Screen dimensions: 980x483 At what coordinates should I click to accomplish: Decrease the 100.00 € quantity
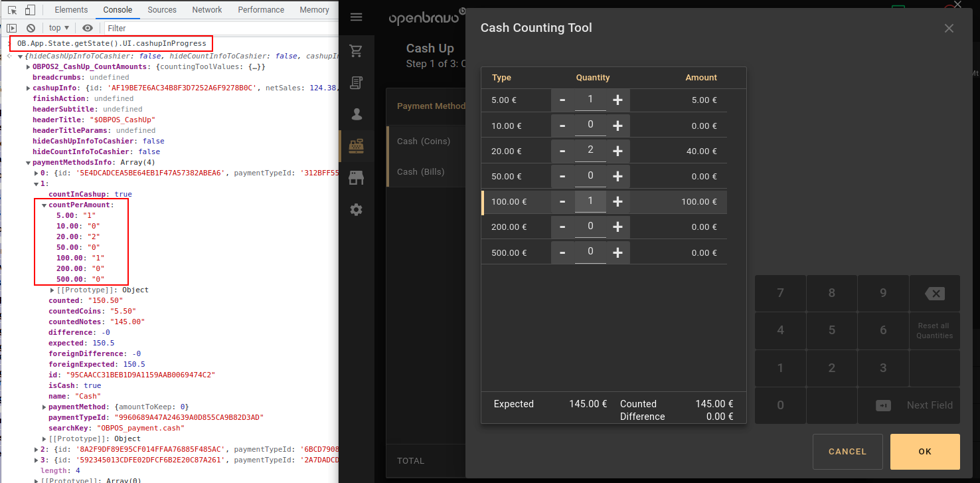click(x=562, y=201)
